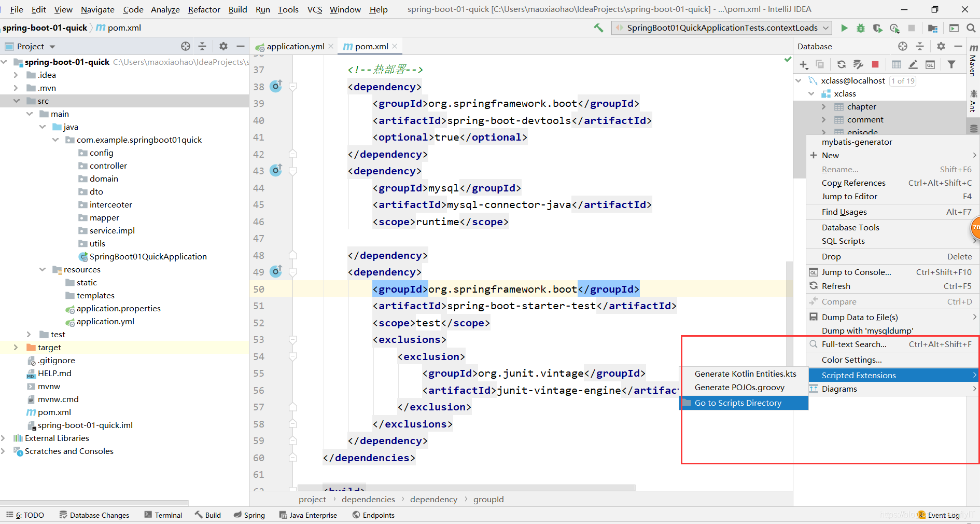
Task: Click the Build Project hammer icon
Action: (598, 28)
